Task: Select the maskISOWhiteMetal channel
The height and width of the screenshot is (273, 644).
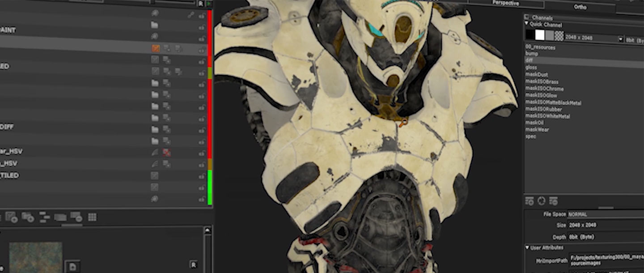Action: click(x=547, y=116)
